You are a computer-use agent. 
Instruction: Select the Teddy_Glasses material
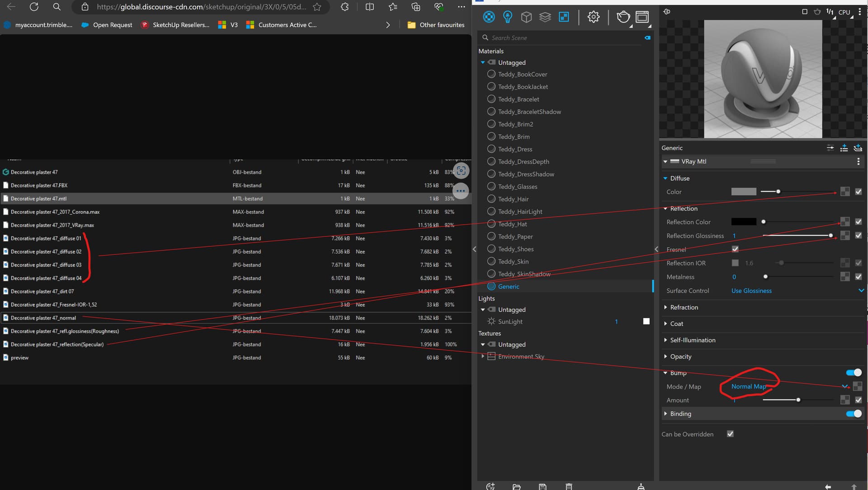coord(518,187)
